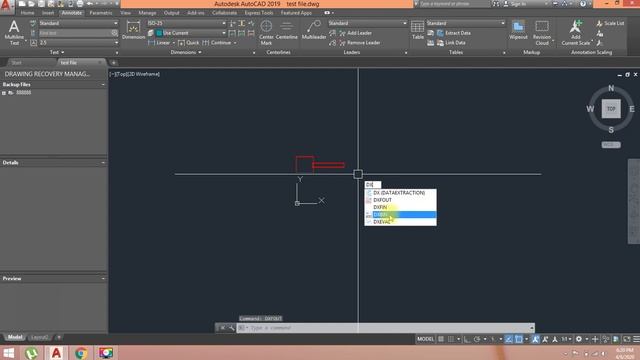The width and height of the screenshot is (640, 360).
Task: Toggle the grid display in status bar
Action: tap(441, 339)
